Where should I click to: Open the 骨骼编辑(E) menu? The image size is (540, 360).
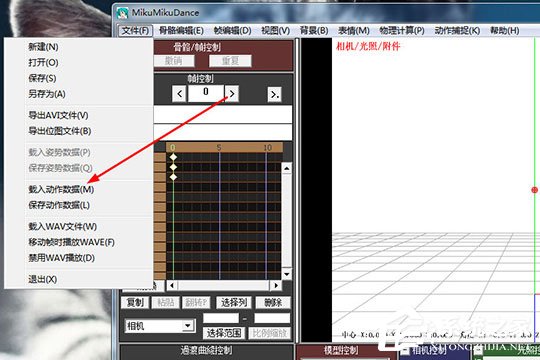coord(181,31)
